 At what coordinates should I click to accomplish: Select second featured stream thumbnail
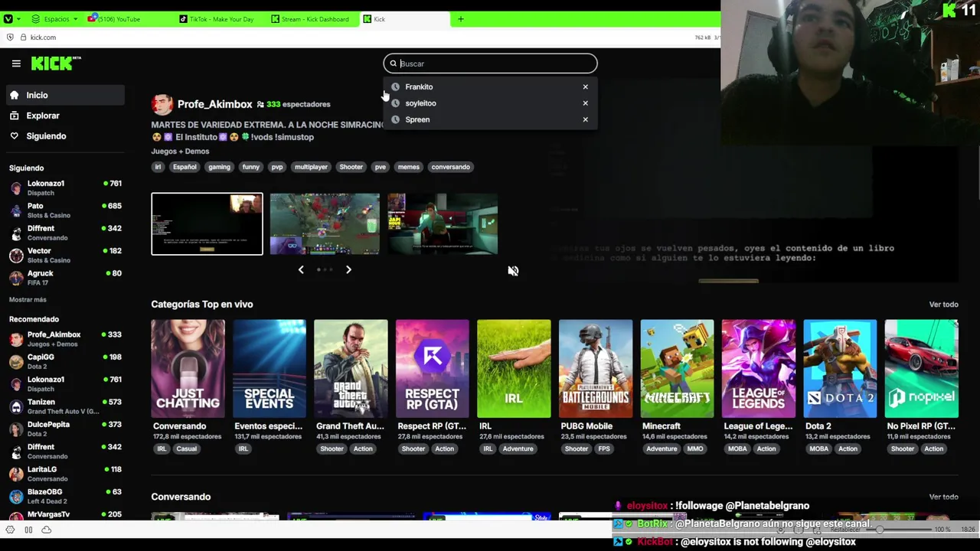[325, 223]
